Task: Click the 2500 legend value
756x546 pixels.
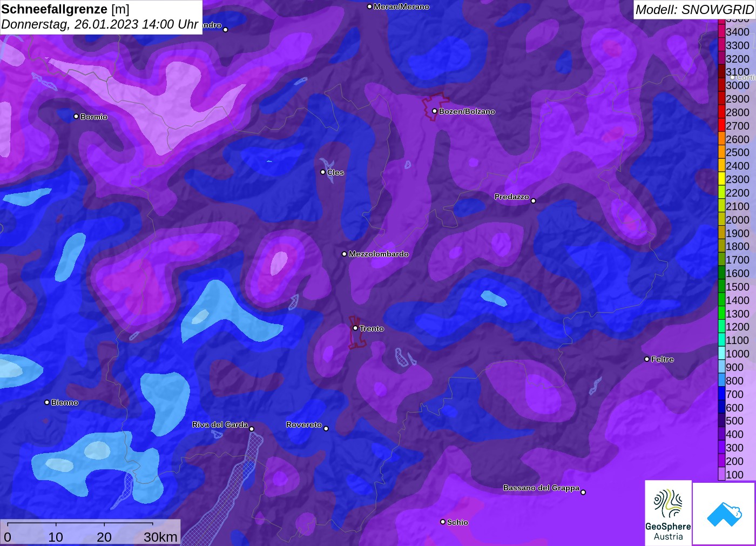Action: click(x=738, y=152)
